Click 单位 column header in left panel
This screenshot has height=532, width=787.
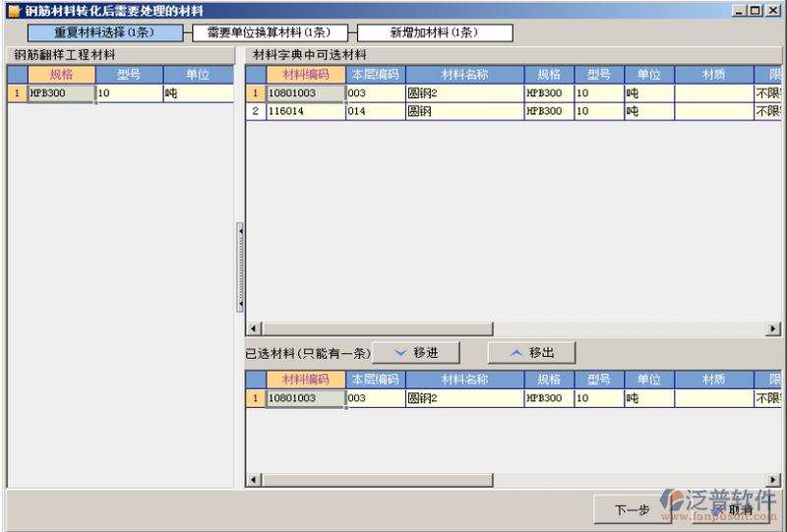click(198, 75)
